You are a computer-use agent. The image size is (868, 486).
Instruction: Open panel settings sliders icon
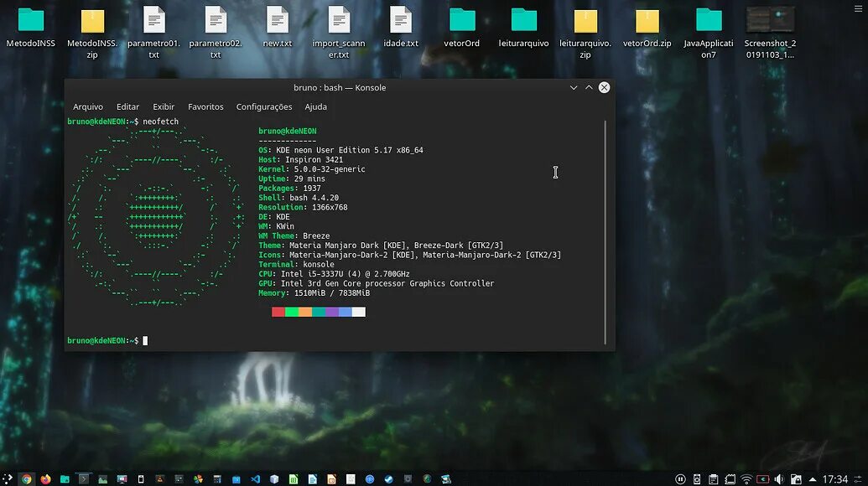(858, 478)
